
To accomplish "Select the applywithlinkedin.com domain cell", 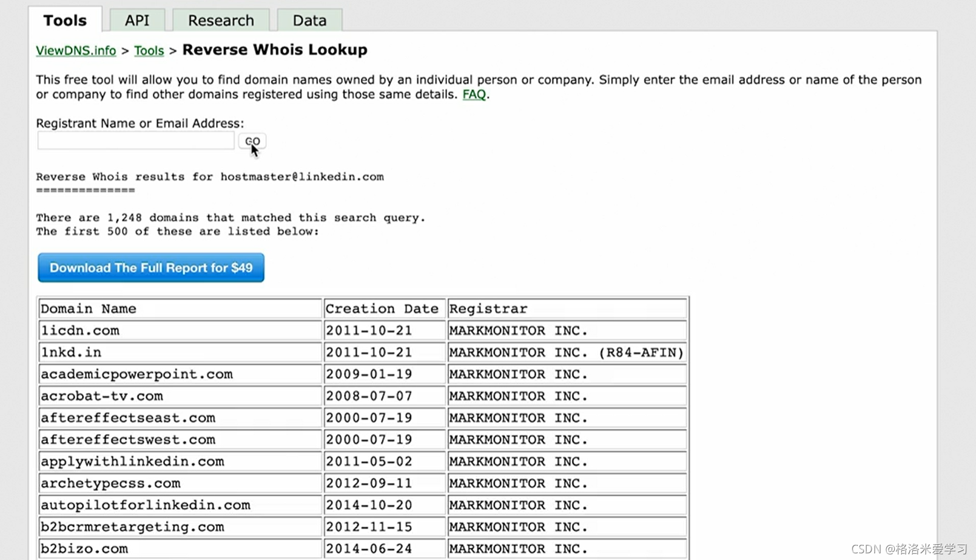I will point(180,461).
